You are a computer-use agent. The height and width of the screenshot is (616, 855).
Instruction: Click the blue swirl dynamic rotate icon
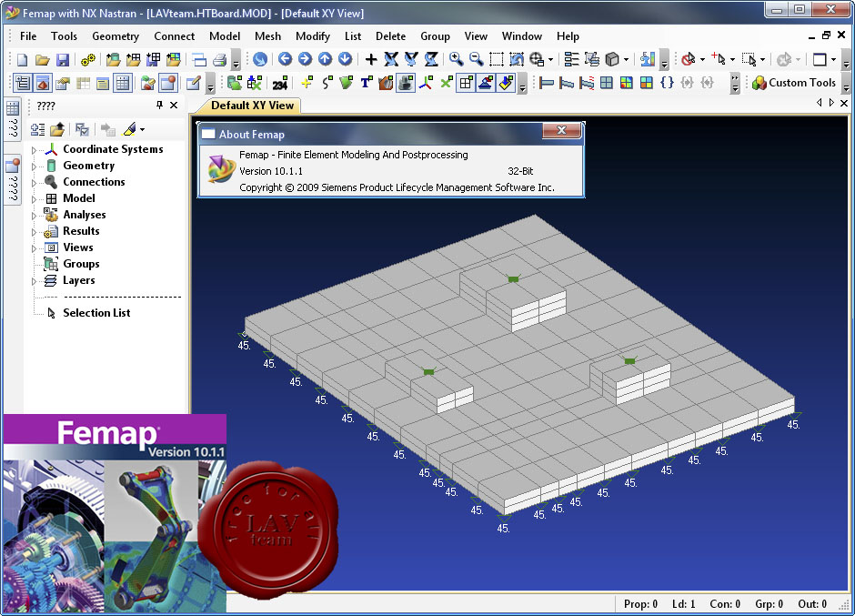(x=260, y=59)
